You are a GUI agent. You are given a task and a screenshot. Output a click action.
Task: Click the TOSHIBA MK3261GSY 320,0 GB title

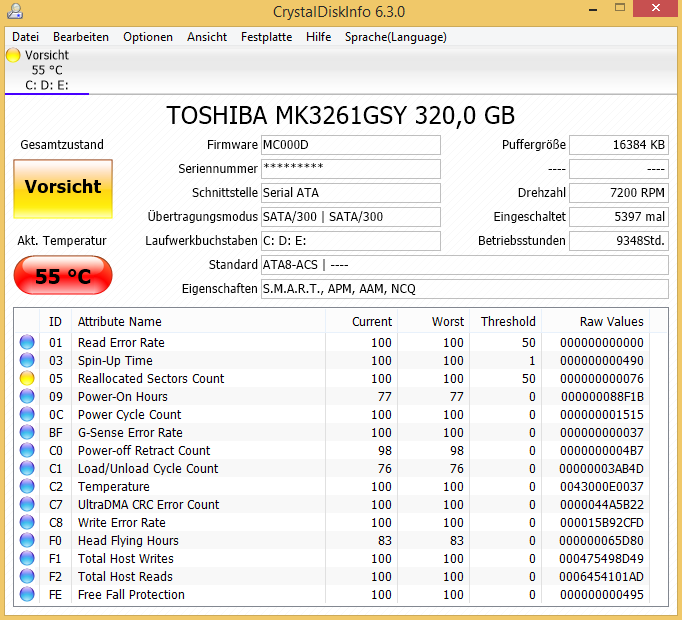341,115
